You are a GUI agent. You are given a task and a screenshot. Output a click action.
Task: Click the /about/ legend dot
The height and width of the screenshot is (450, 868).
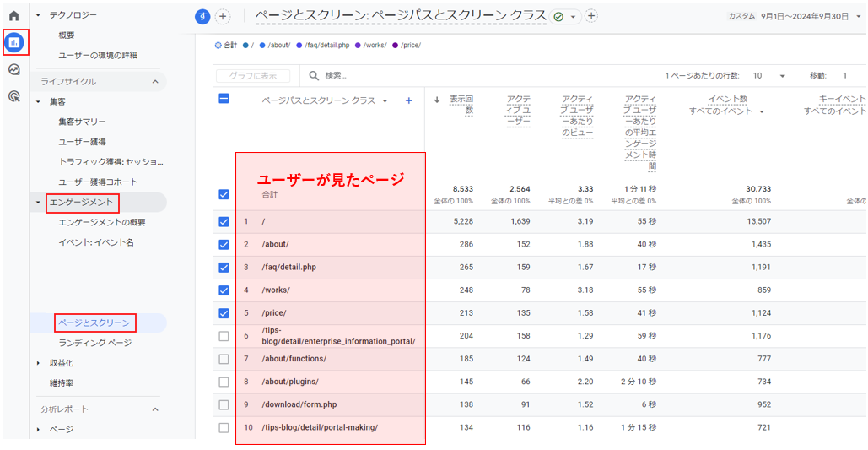pos(262,46)
